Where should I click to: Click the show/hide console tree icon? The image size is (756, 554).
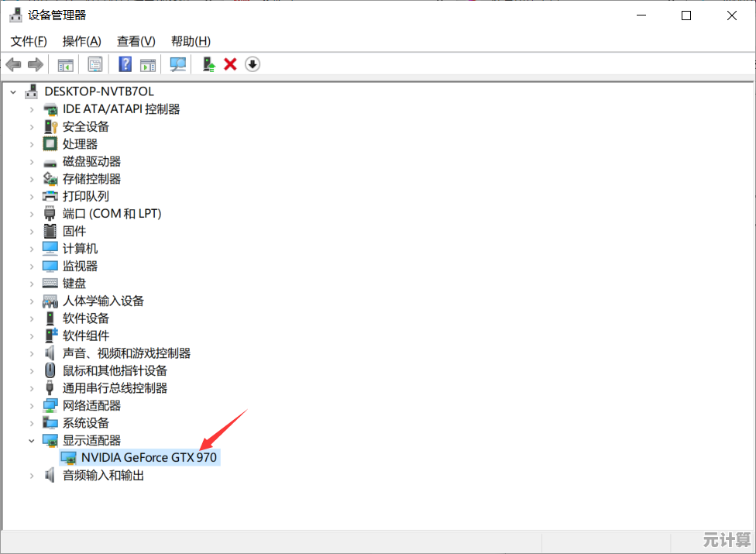coord(66,64)
